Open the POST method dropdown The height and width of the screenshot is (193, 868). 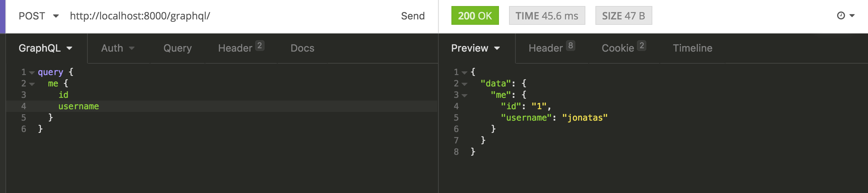[x=39, y=16]
